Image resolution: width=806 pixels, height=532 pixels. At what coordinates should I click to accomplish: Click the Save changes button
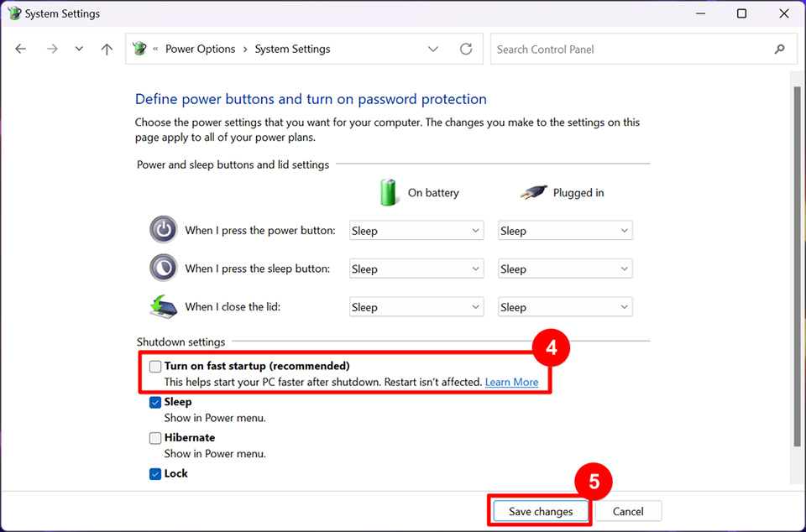(540, 512)
